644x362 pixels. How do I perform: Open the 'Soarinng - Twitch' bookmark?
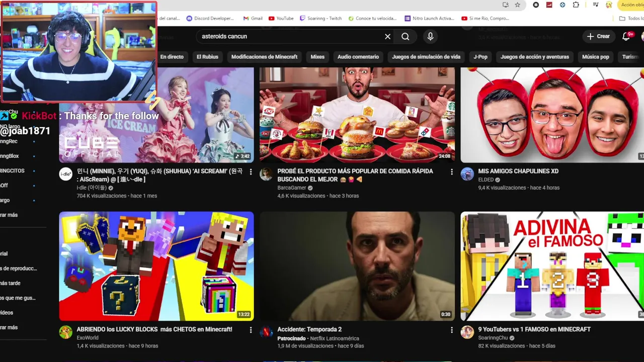(x=320, y=18)
